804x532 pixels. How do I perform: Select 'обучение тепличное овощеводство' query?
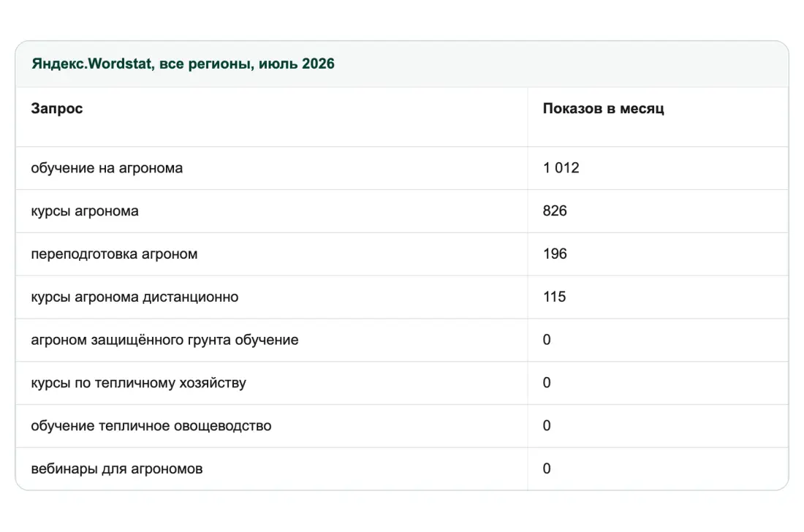point(151,427)
